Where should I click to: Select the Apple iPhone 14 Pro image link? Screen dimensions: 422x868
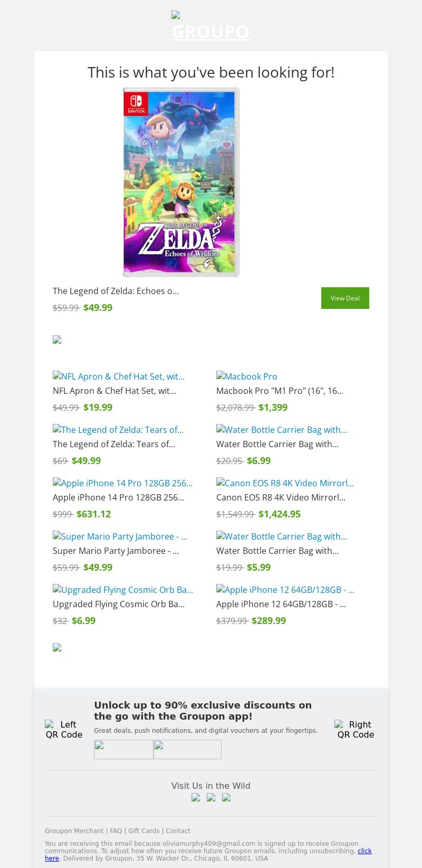(122, 483)
